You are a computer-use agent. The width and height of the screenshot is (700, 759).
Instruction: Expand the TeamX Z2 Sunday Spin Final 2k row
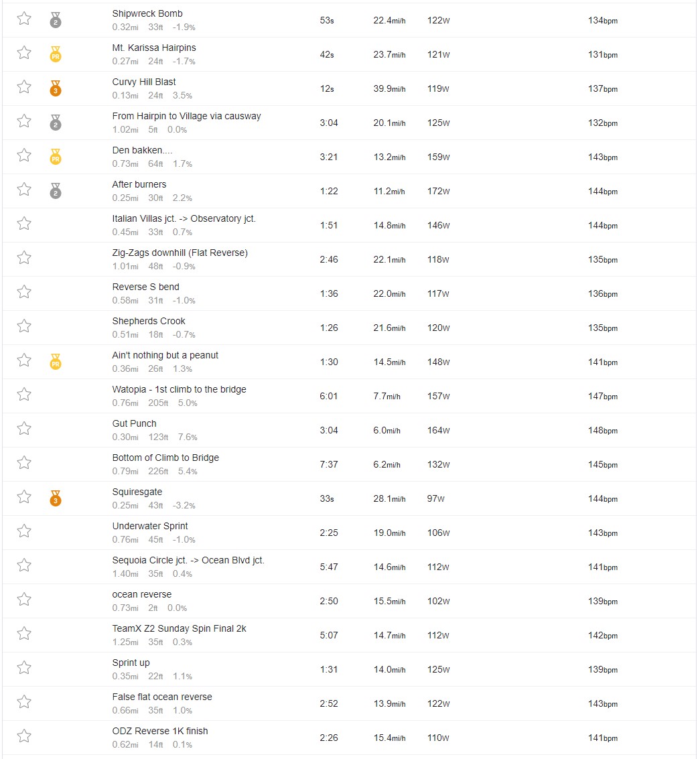(x=349, y=635)
